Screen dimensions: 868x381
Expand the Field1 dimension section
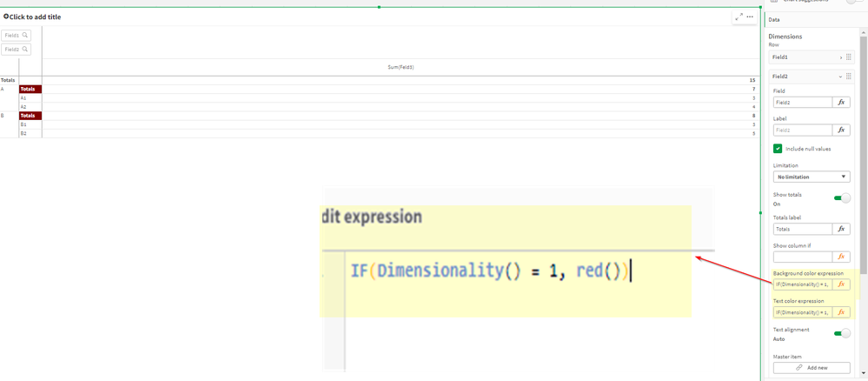[840, 57]
